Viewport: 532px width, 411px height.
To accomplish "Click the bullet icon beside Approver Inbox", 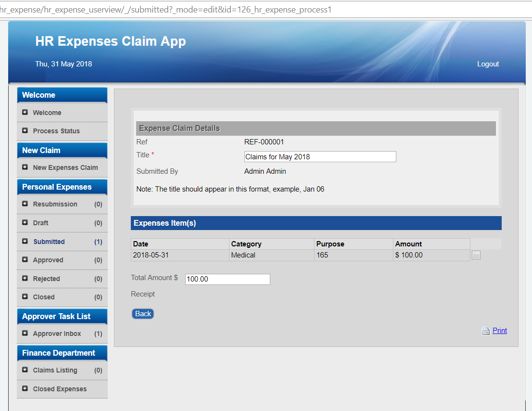I will click(25, 334).
